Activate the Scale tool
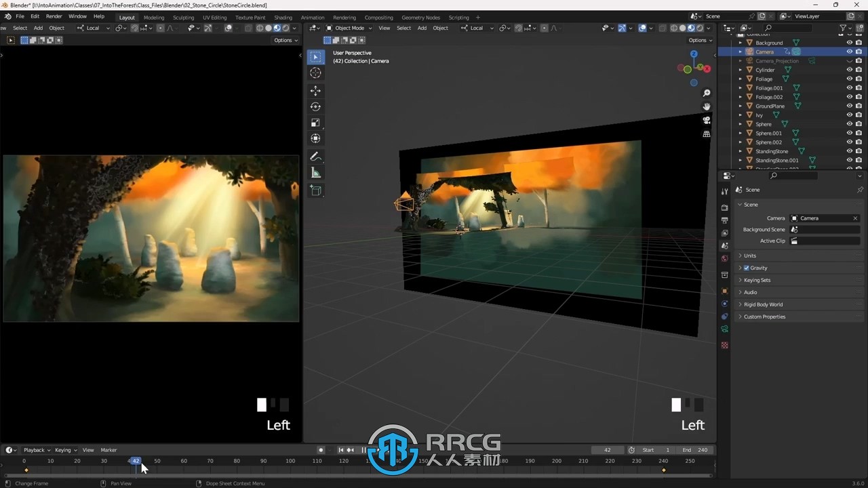This screenshot has height=488, width=868. [x=315, y=123]
